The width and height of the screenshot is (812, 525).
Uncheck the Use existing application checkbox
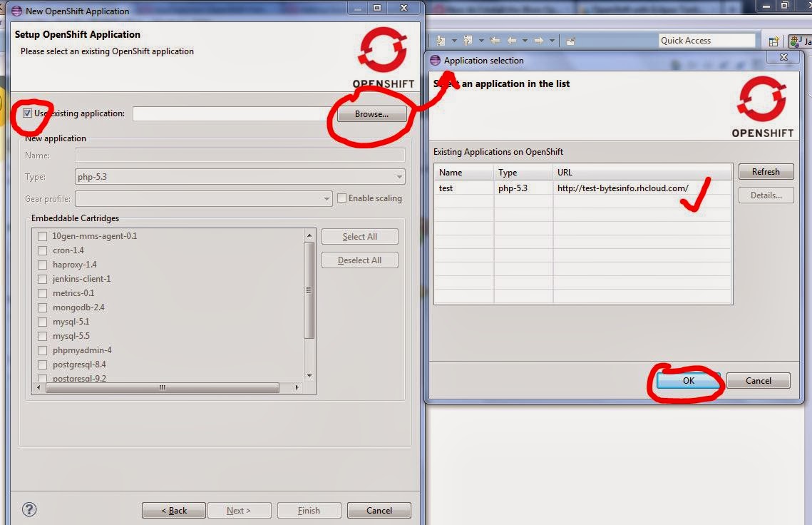27,113
